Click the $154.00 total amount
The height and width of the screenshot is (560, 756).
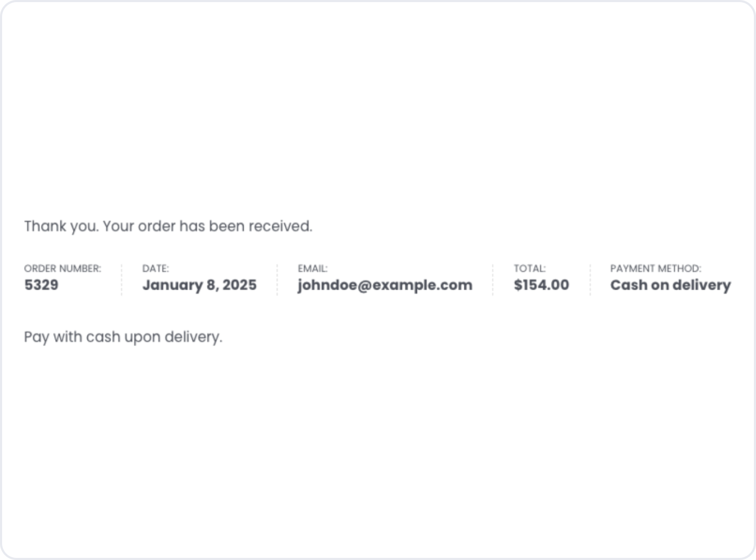click(541, 285)
